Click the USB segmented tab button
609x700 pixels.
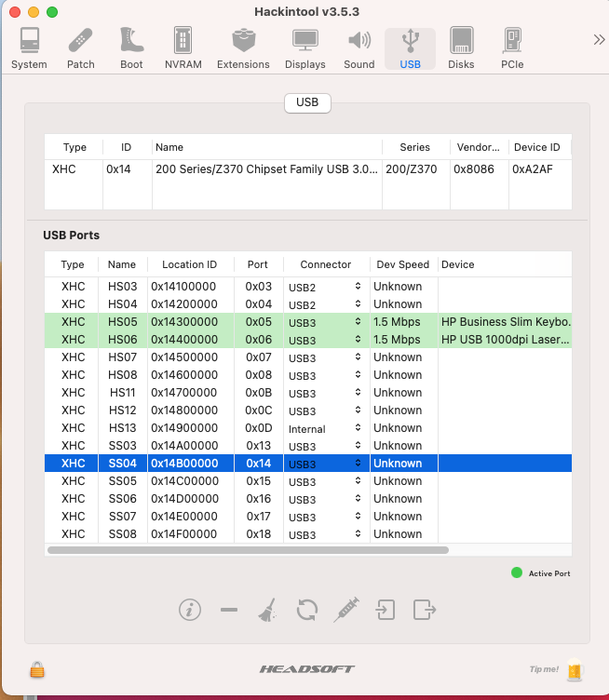(307, 102)
